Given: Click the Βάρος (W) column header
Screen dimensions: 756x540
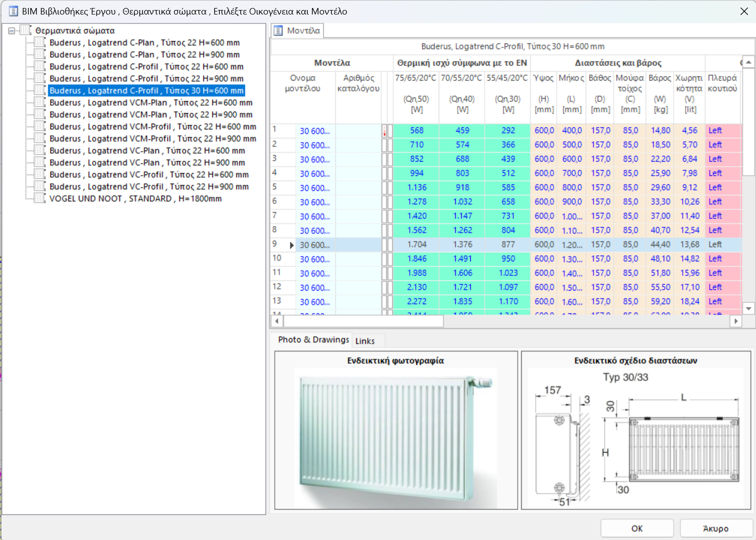Looking at the screenshot, I should point(660,97).
